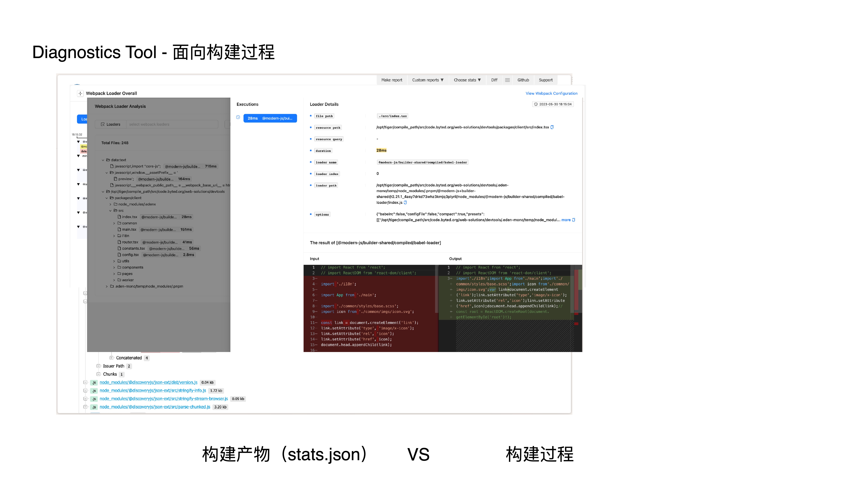Open the Custom reports dropdown
This screenshot has width=868, height=488.
tap(428, 80)
